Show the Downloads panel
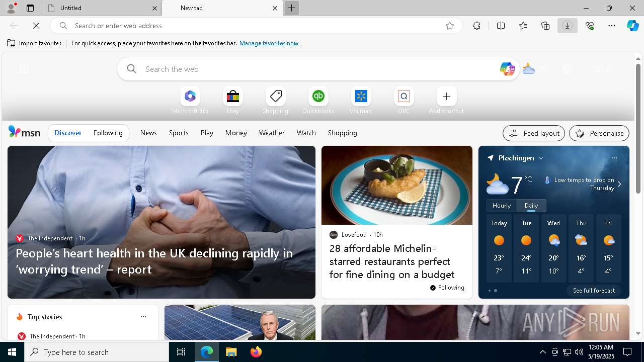Viewport: 644px width, 362px height. click(568, 26)
